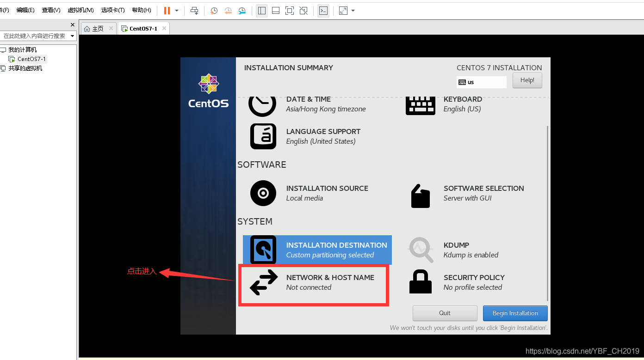Screen dimensions: 644x360
Task: Click the Help! button
Action: coord(527,80)
